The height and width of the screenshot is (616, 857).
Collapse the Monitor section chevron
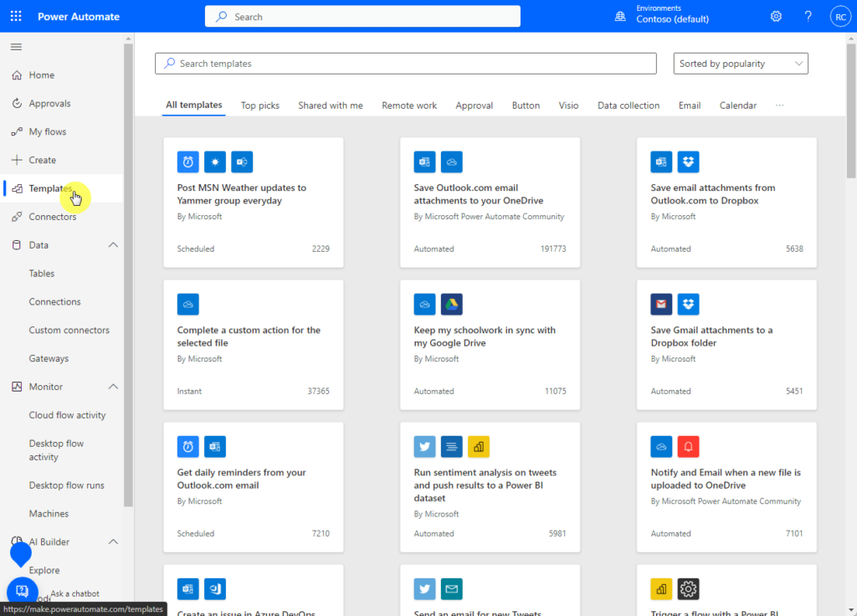coord(113,387)
